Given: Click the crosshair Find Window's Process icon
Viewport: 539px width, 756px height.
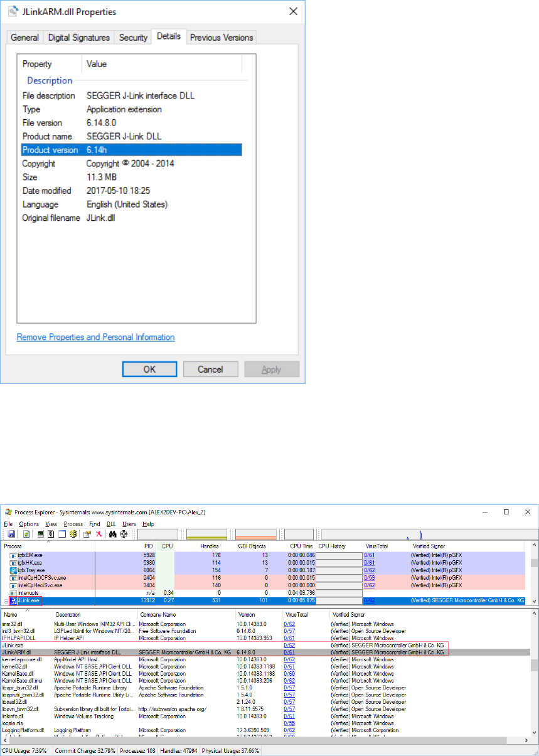Looking at the screenshot, I should (x=124, y=534).
